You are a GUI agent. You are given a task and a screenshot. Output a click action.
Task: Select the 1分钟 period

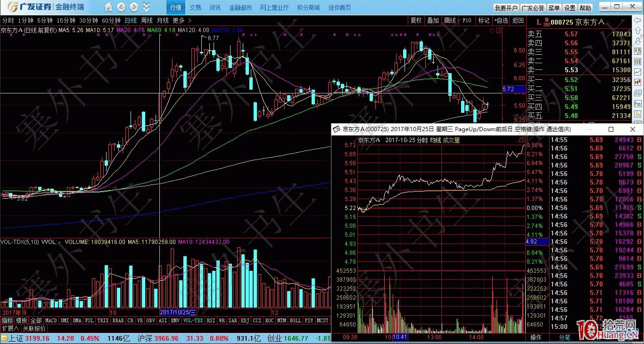[25, 20]
